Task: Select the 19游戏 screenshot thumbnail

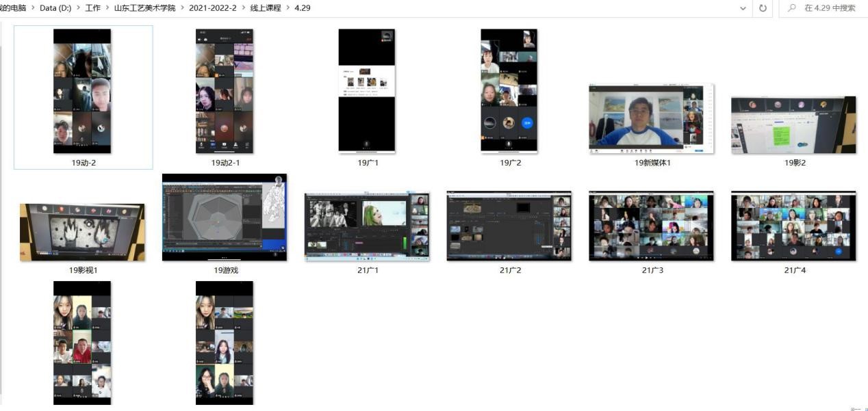Action: pos(225,217)
